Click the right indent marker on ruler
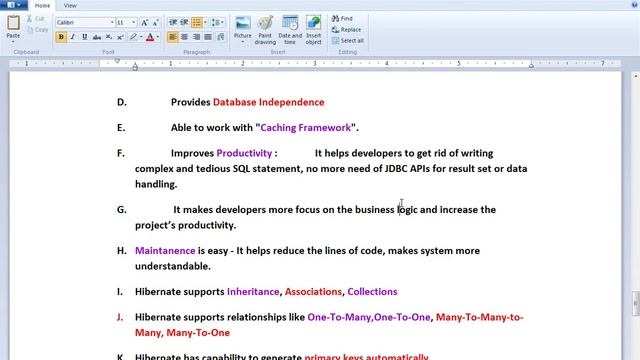The image size is (640, 360). [x=531, y=65]
